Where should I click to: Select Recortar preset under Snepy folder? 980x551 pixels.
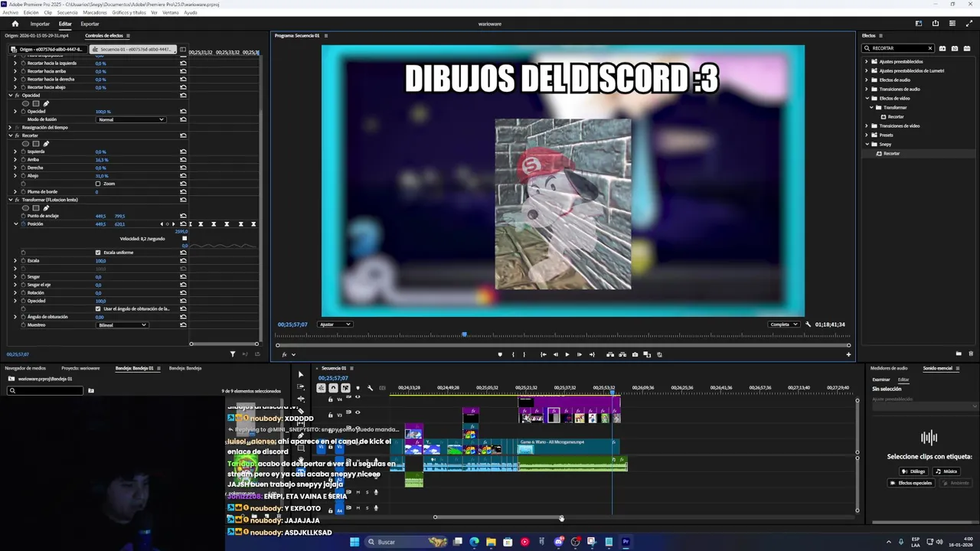click(891, 154)
